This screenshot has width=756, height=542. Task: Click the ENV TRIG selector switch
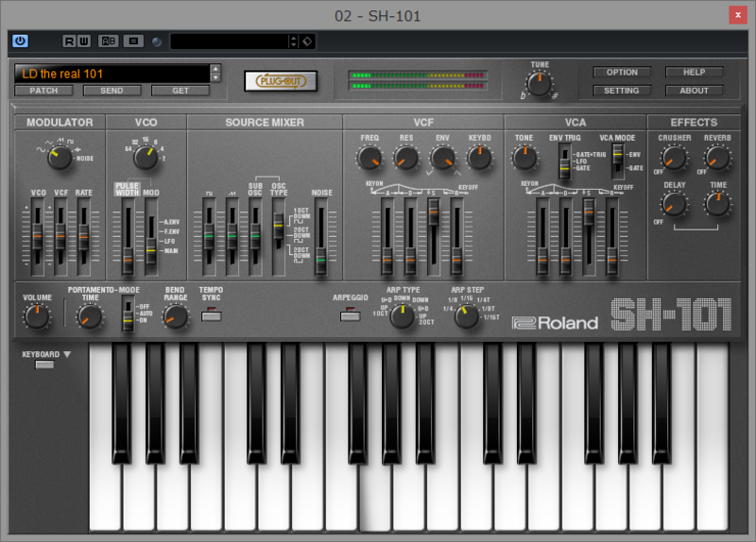tap(565, 162)
